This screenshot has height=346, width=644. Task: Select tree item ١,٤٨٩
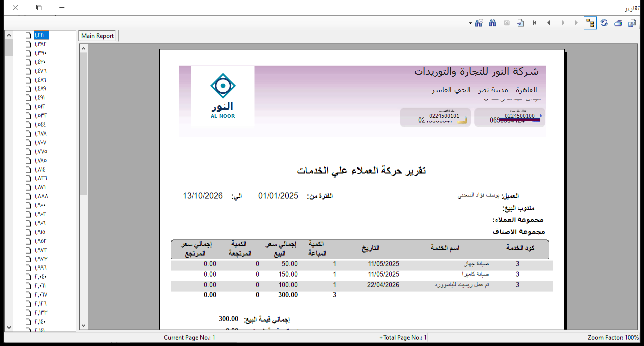click(x=40, y=88)
